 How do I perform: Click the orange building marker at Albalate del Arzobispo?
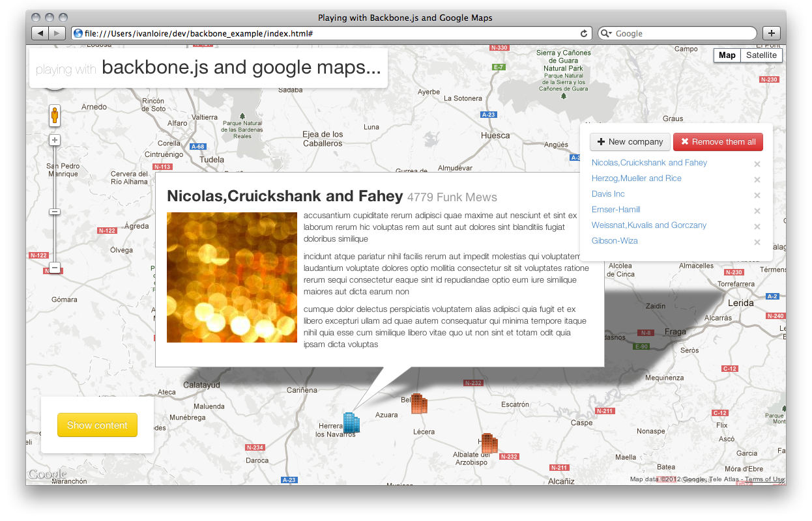[489, 444]
